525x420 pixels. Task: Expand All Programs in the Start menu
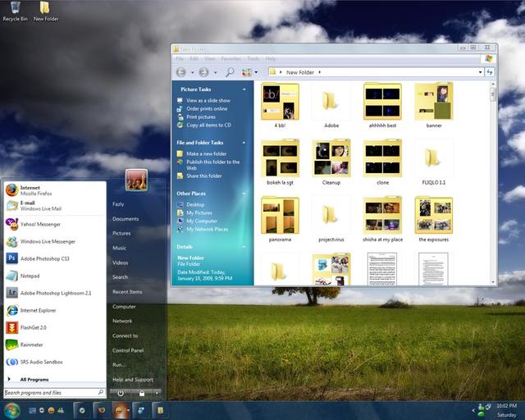pyautogui.click(x=33, y=379)
